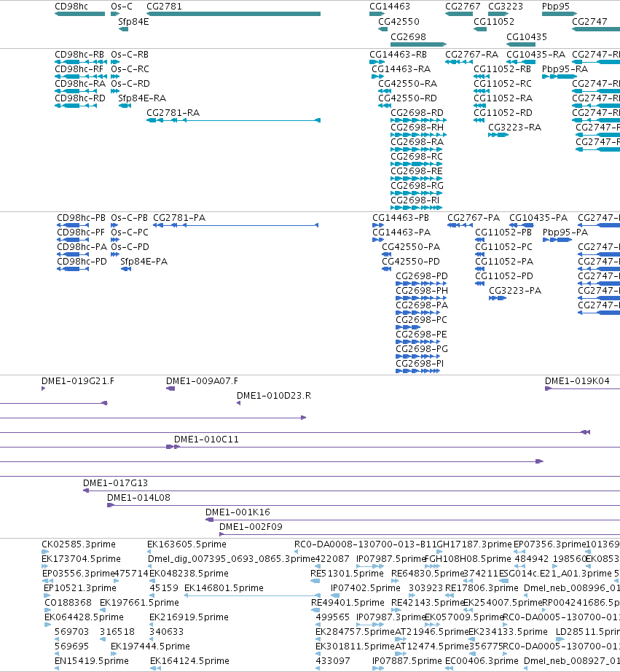Select protein CD98hc-PF
Screen dimensions: 620x672
pyautogui.click(x=73, y=240)
